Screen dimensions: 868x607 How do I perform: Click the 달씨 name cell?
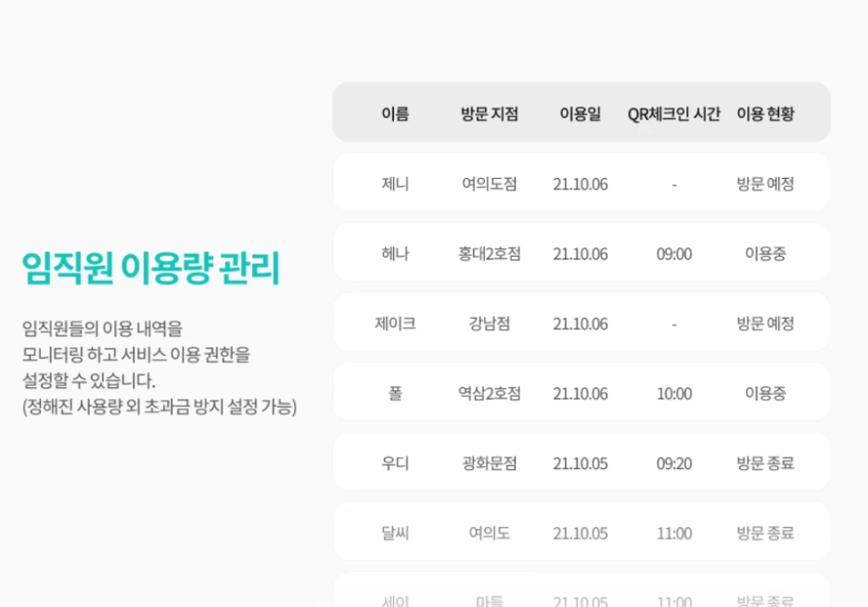click(395, 533)
